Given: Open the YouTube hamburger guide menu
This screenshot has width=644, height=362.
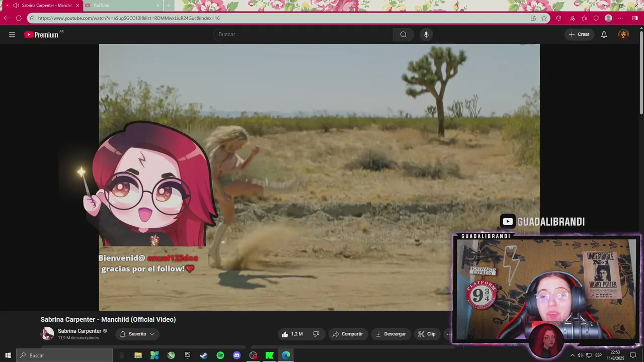Looking at the screenshot, I should point(12,34).
